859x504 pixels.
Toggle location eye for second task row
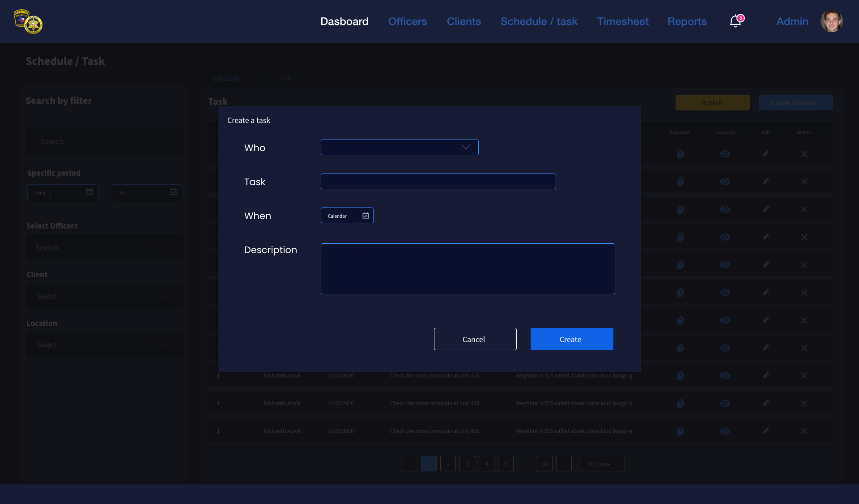point(725,182)
